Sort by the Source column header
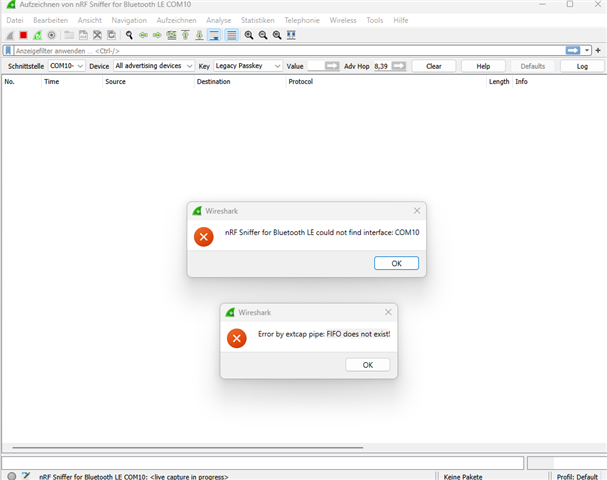The width and height of the screenshot is (607, 480). pos(148,82)
